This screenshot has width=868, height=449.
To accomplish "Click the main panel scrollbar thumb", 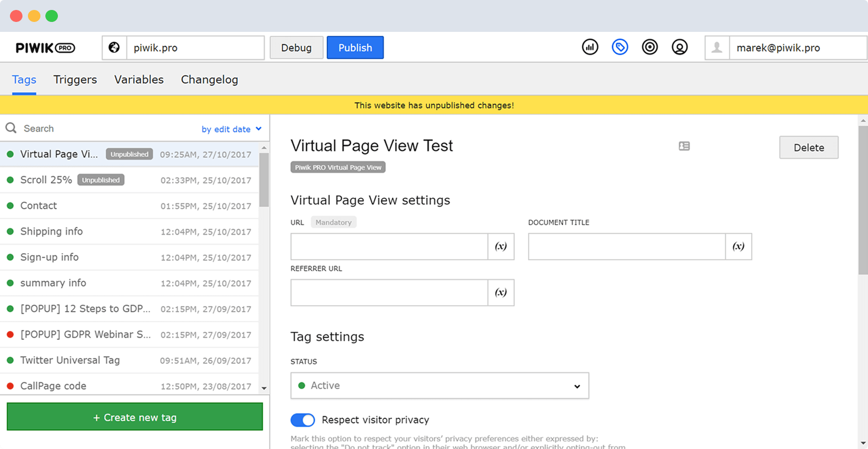I will (863, 200).
